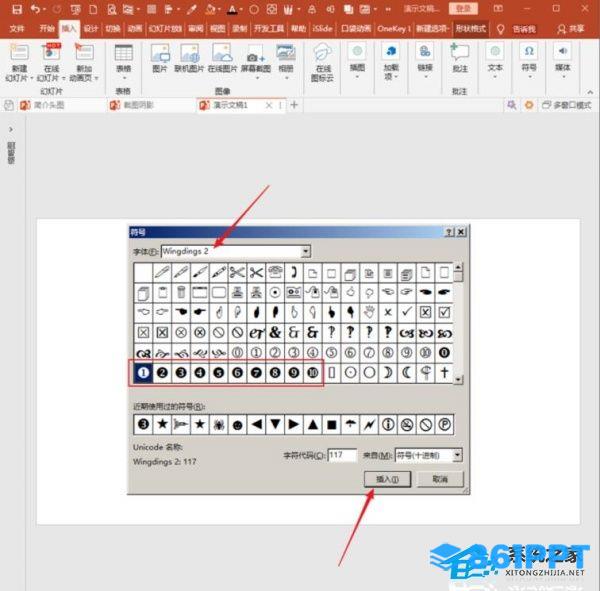Image resolution: width=600 pixels, height=591 pixels.
Task: Save the presentation from the quick access toolbar
Action: (16, 9)
